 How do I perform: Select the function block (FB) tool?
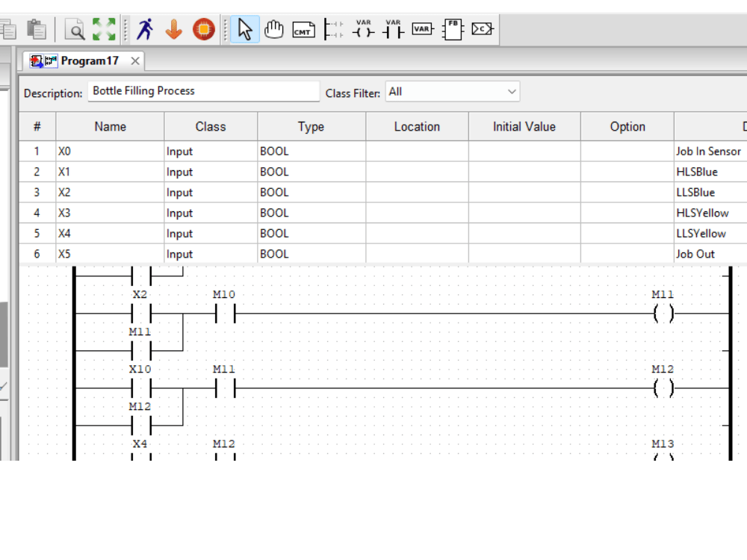452,29
